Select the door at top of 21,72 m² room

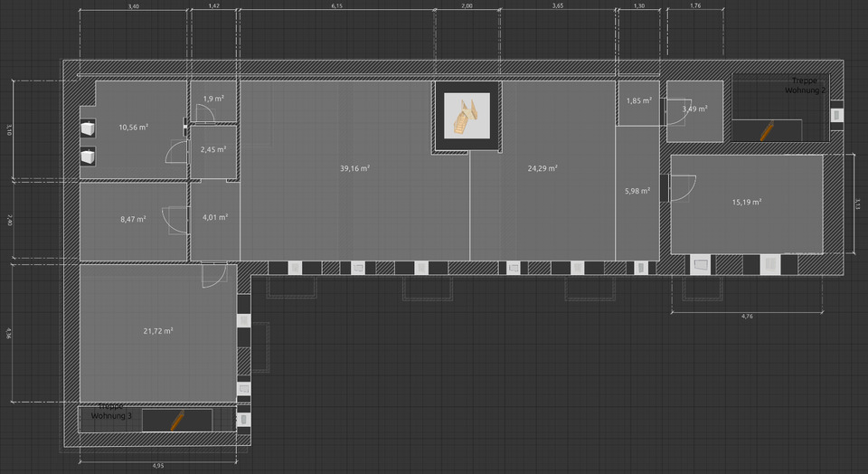click(213, 274)
